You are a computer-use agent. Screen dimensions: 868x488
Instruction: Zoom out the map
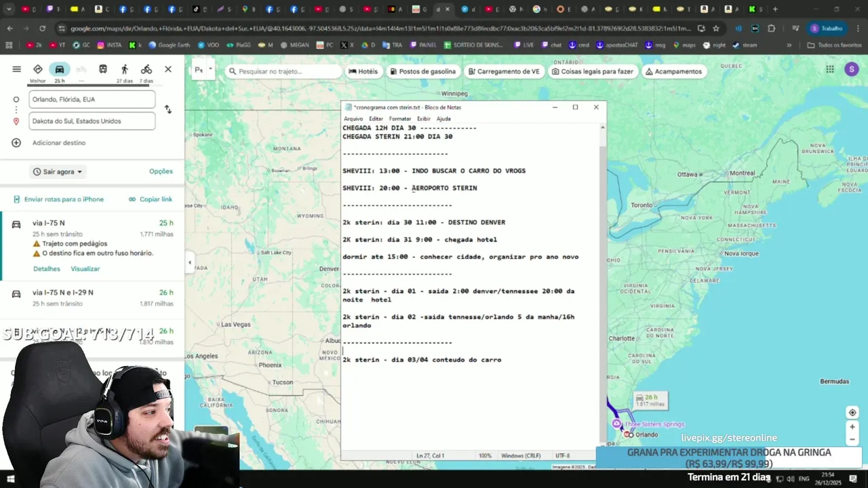coord(852,440)
